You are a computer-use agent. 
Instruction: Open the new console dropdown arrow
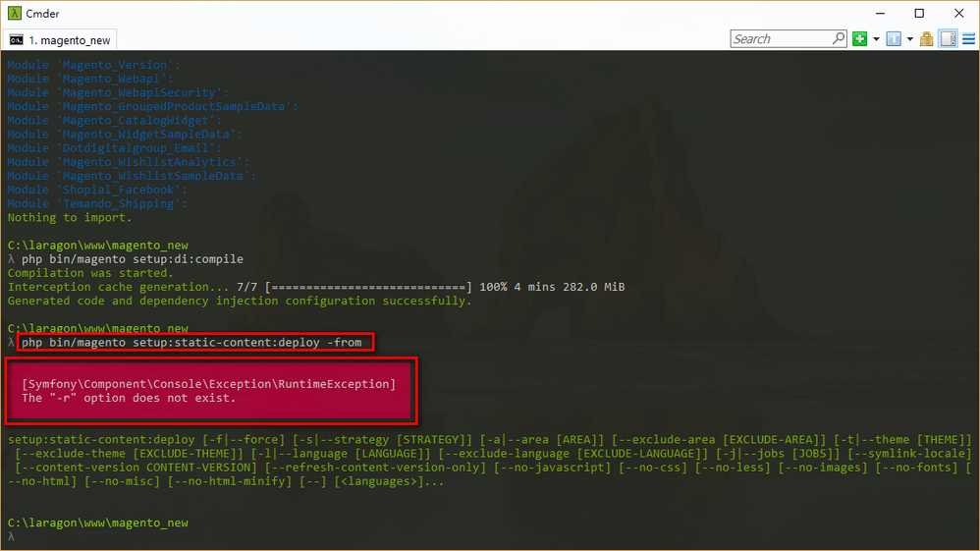876,39
